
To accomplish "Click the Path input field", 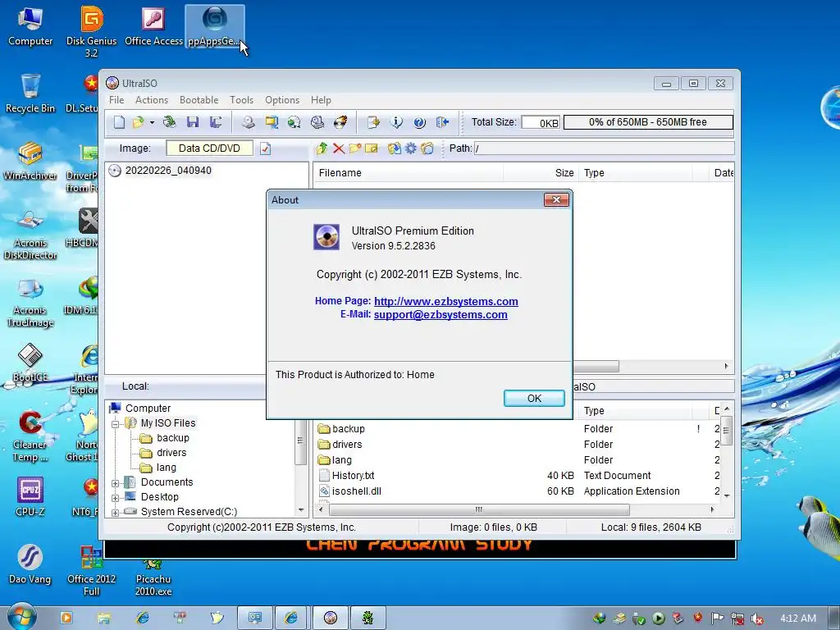I will 604,148.
